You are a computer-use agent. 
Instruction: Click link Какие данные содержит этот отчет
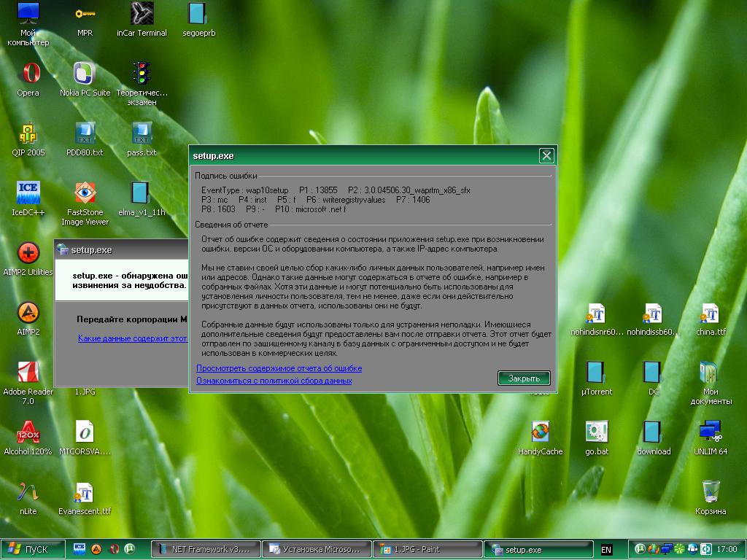click(133, 338)
